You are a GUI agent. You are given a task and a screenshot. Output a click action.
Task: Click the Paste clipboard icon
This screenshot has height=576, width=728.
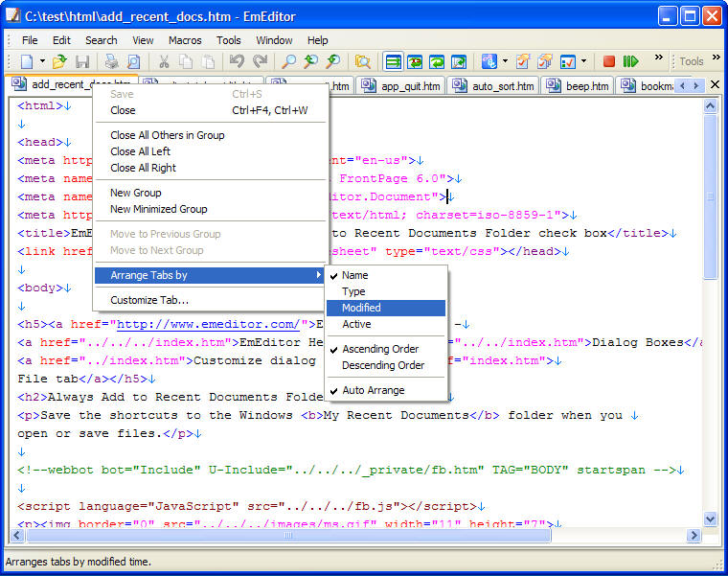point(209,61)
